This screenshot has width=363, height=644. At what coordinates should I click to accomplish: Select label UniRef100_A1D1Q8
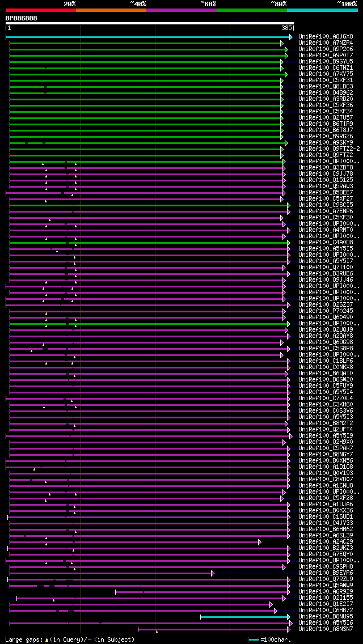(x=326, y=467)
